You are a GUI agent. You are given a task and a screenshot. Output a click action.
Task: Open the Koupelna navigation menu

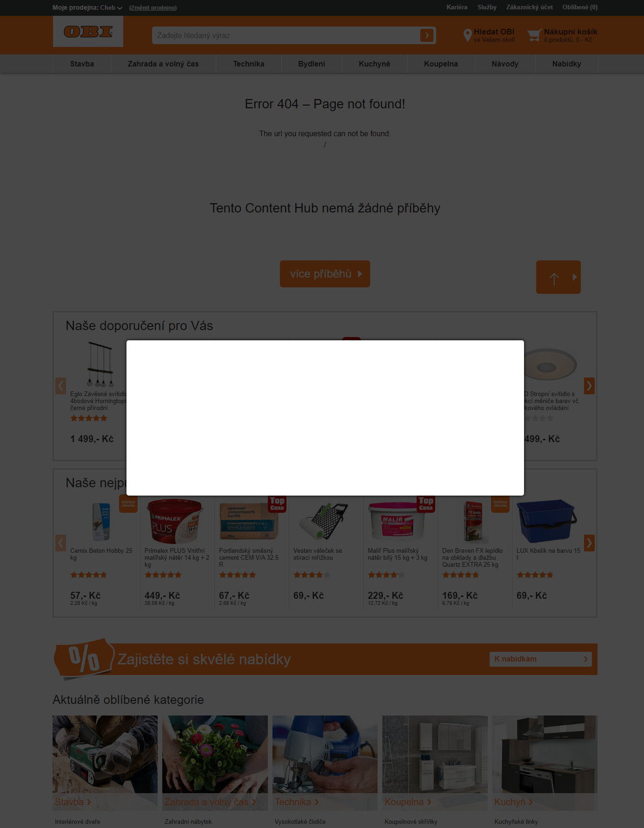pos(441,64)
